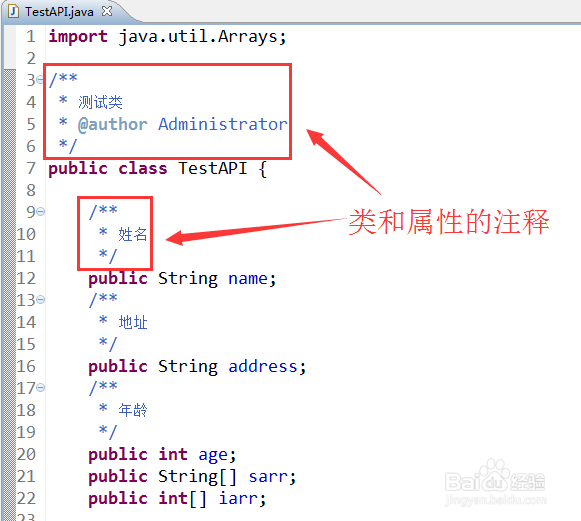Viewport: 581px width, 521px height.
Task: Collapse the address field comment at line 13
Action: (41, 299)
